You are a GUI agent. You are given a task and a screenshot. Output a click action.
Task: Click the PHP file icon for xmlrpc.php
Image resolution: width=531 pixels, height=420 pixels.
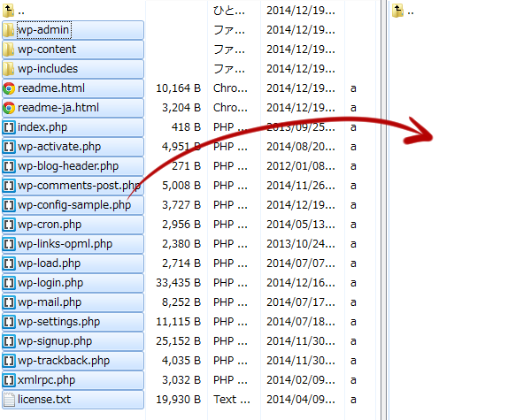[9, 380]
